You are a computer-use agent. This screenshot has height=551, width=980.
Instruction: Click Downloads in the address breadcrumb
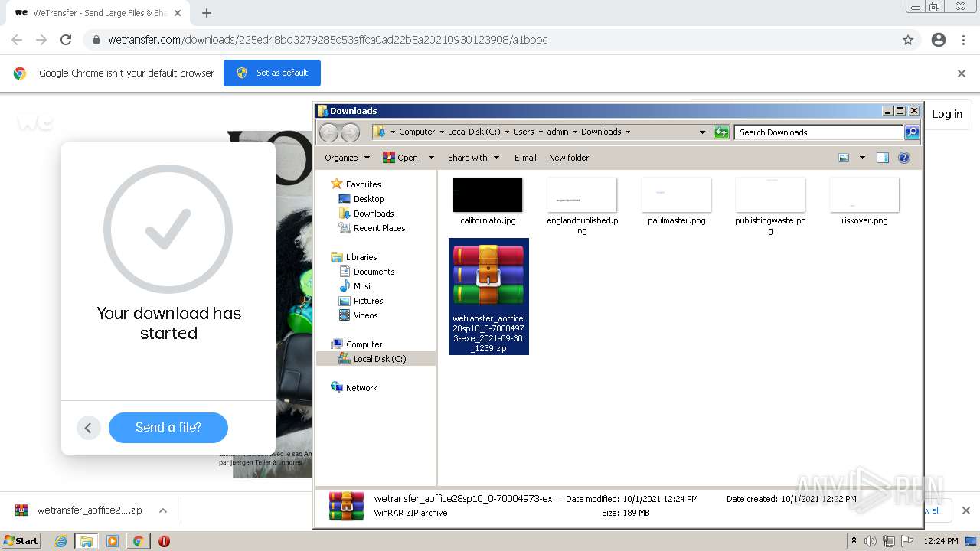[601, 132]
